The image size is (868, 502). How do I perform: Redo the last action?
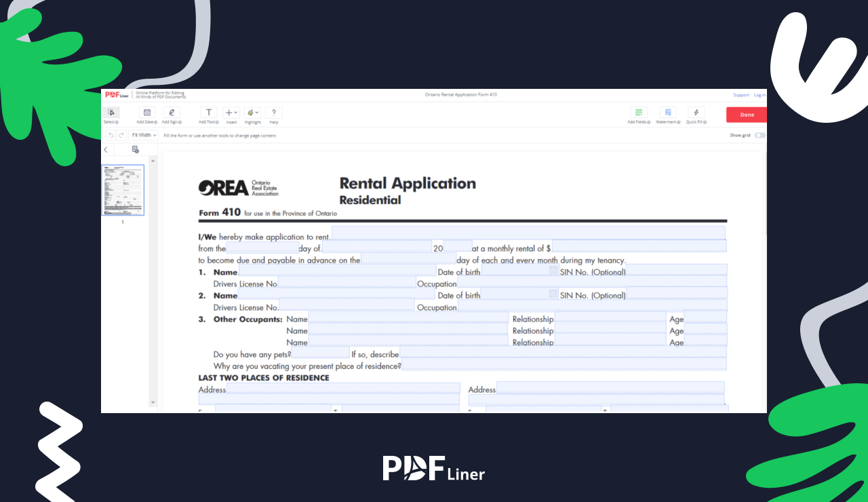[x=121, y=135]
